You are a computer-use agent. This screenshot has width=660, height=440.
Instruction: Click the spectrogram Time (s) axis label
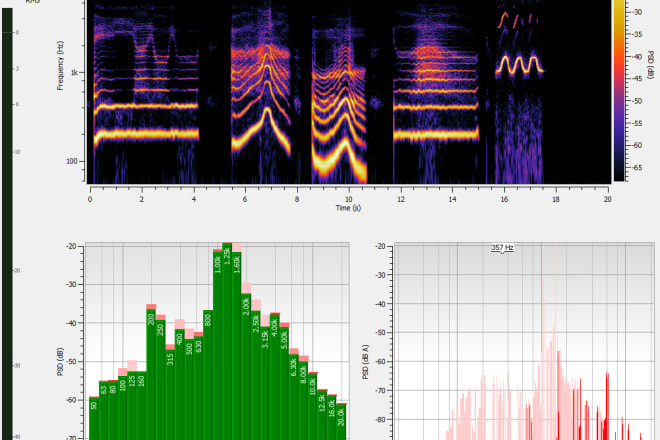(348, 211)
